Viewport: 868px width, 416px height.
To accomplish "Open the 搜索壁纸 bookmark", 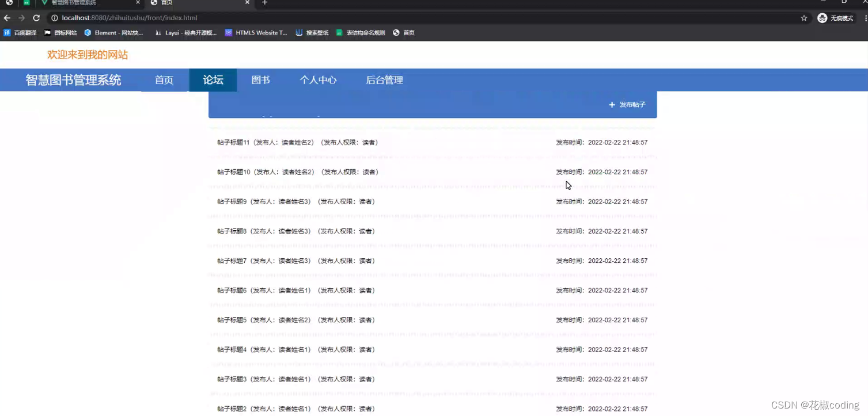I will click(316, 32).
